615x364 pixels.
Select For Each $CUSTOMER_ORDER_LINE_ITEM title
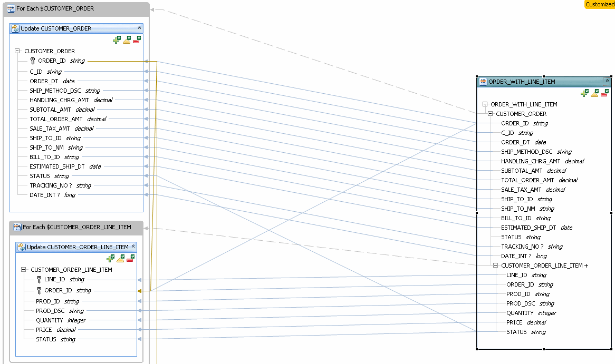(77, 227)
